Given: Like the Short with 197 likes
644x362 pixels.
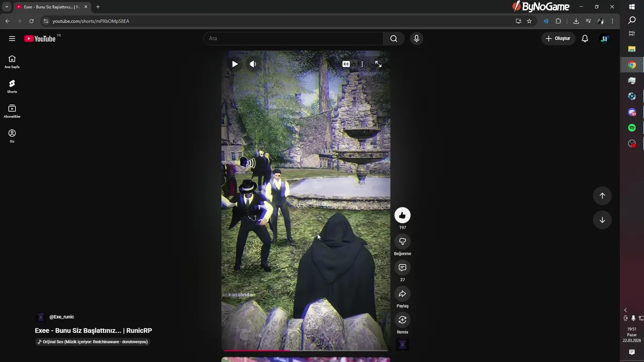Looking at the screenshot, I should (402, 216).
